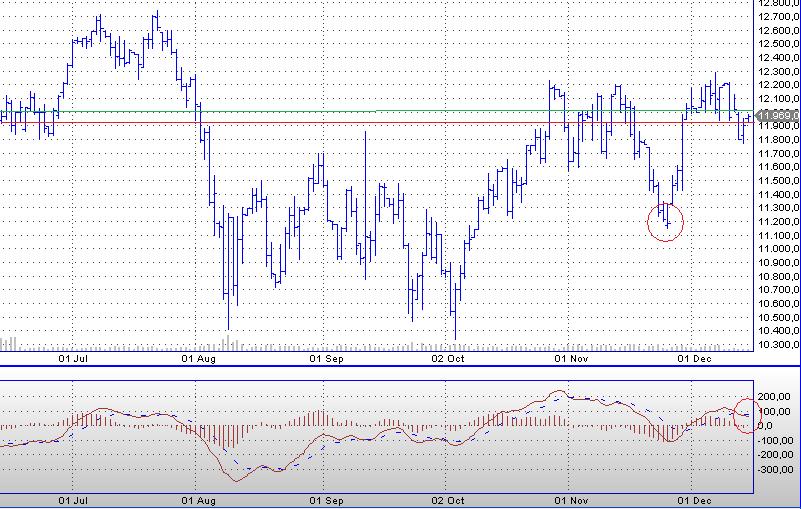Click the 100,00 indicator scale label
Screen dimensions: 801x509
pos(773,411)
